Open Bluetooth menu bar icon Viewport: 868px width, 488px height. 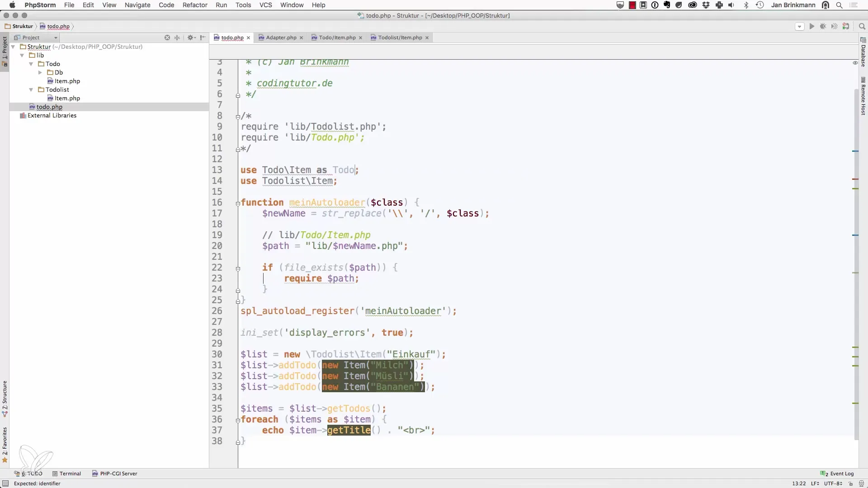point(746,5)
